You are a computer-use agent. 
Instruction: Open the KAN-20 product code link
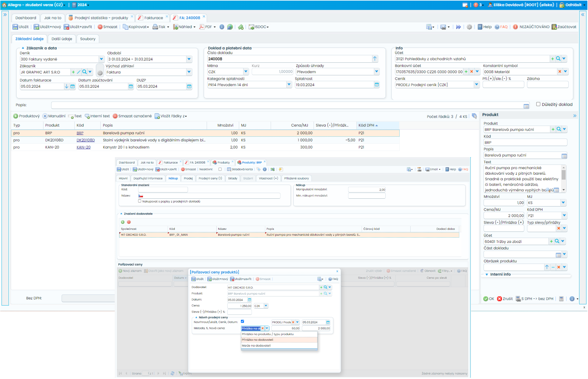pos(84,147)
